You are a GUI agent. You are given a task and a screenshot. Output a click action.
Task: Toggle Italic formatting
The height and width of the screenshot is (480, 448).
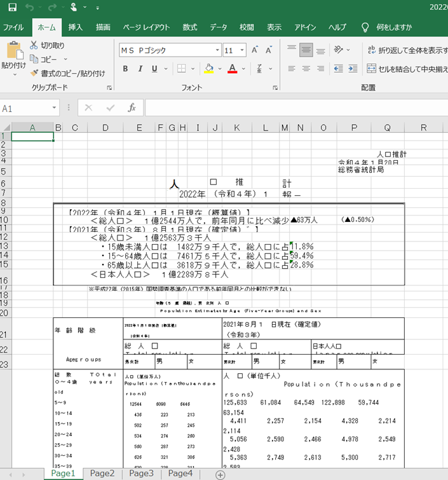(x=140, y=69)
